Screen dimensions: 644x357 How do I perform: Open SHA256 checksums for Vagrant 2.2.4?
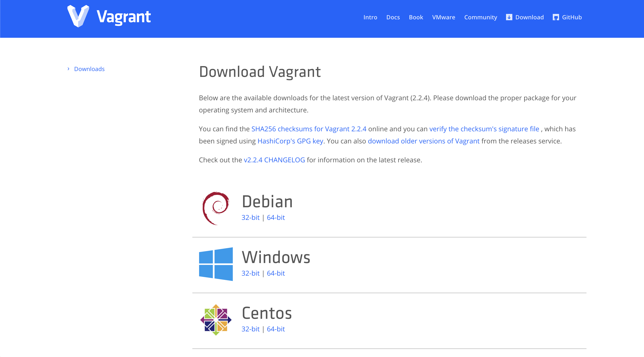(x=309, y=129)
